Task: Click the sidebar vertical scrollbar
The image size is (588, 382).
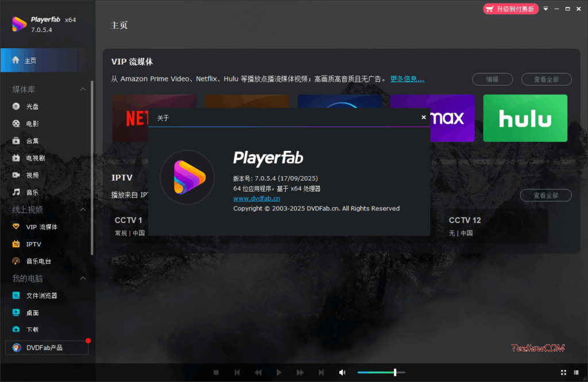Action: pos(92,168)
